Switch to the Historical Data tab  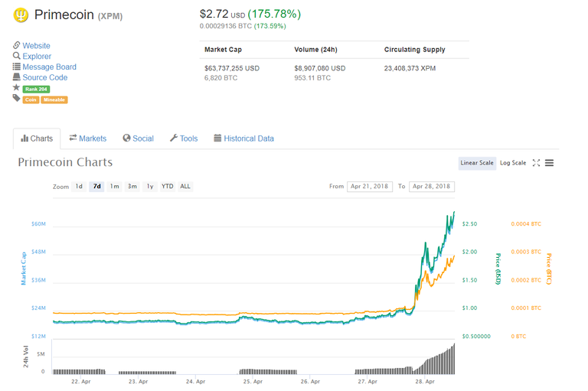pos(243,138)
